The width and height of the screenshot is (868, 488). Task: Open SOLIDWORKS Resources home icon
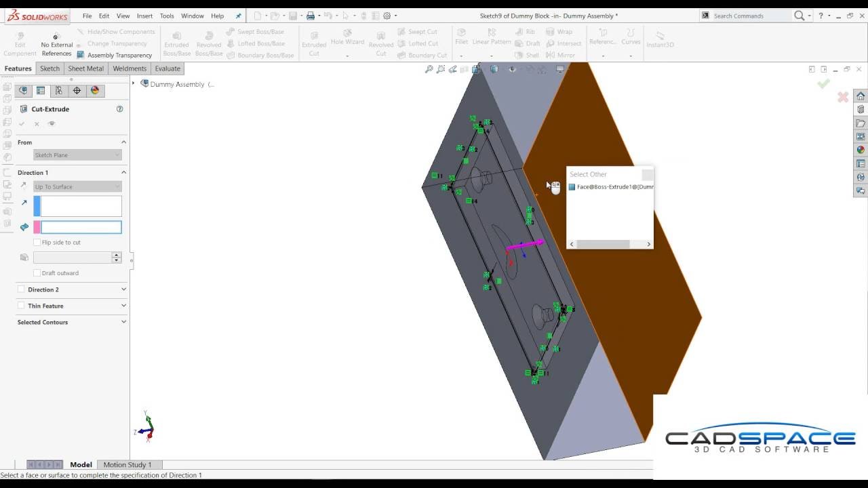point(861,96)
